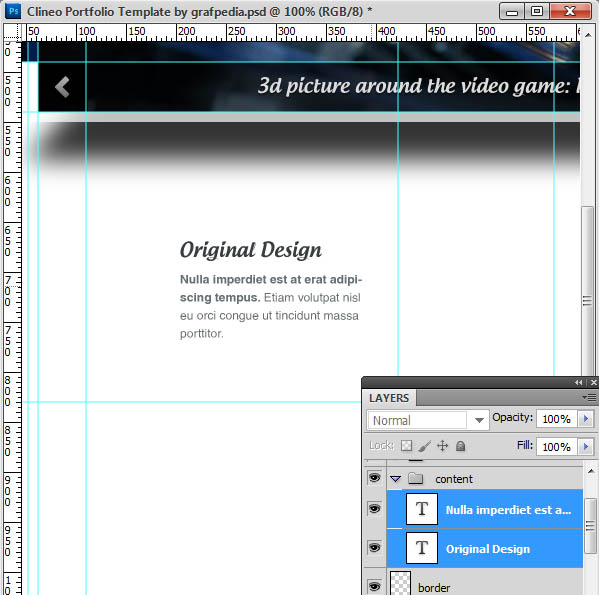Click the Fill label scrubby slider
This screenshot has width=599, height=595.
(525, 445)
